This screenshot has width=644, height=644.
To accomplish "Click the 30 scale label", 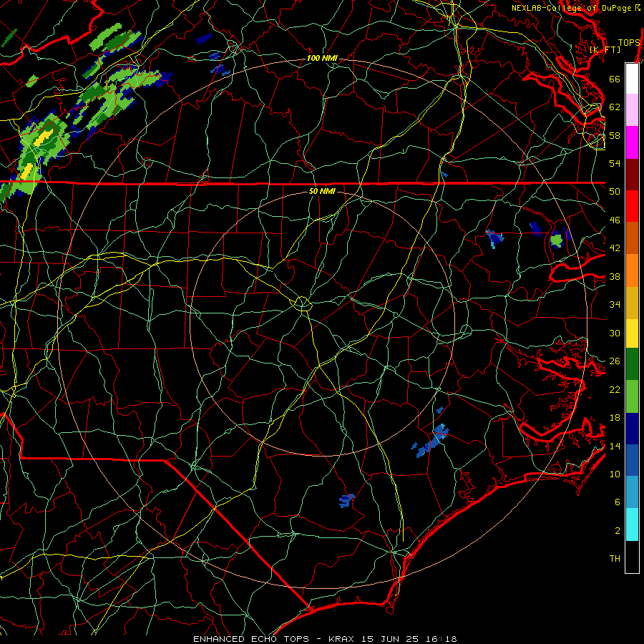I will tap(615, 333).
